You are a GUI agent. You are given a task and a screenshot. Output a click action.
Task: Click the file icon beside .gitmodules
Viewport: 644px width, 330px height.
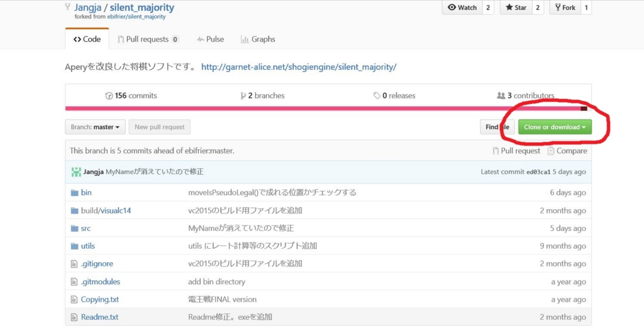click(74, 282)
